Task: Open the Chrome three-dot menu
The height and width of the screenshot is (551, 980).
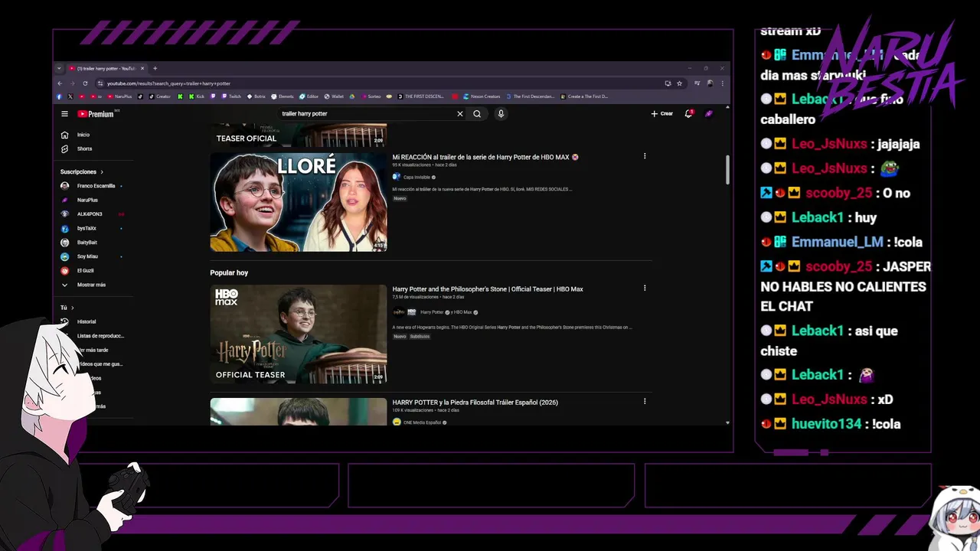Action: [x=722, y=83]
